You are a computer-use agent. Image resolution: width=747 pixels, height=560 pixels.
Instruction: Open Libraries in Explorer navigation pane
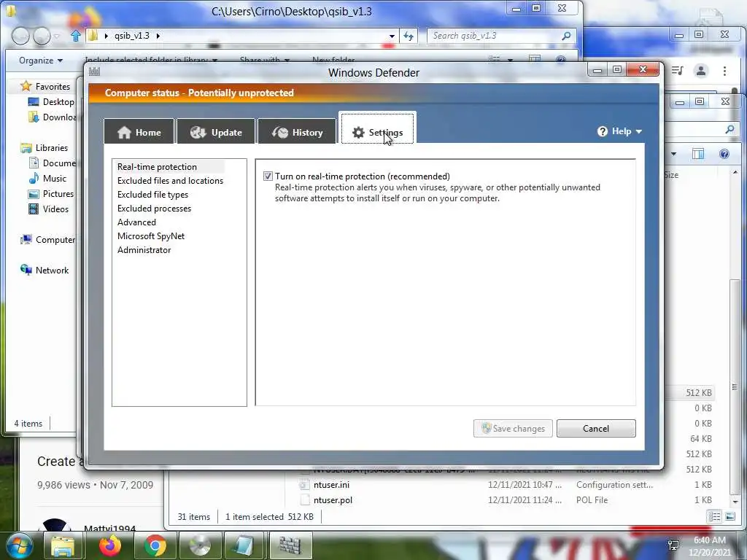pos(44,147)
